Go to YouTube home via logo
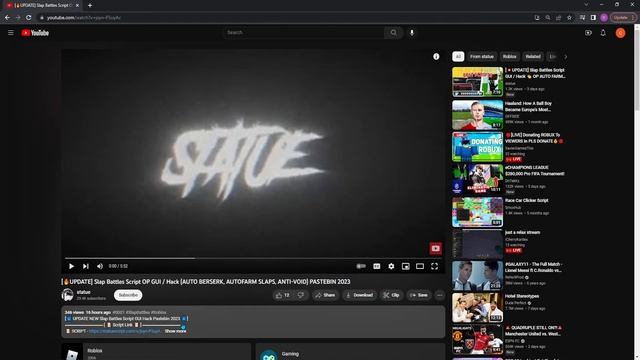This screenshot has height=360, width=640. pyautogui.click(x=35, y=33)
